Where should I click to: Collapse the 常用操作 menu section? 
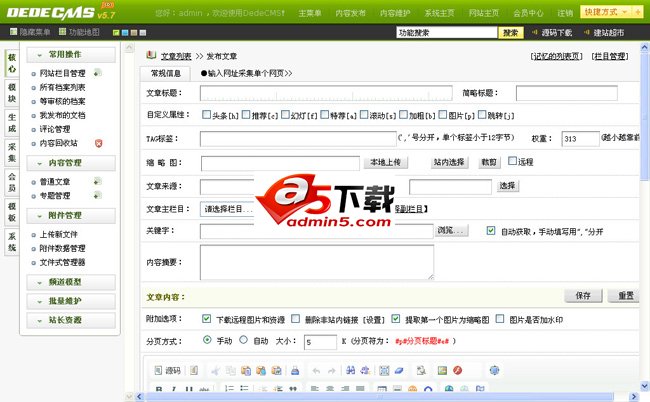pos(71,55)
